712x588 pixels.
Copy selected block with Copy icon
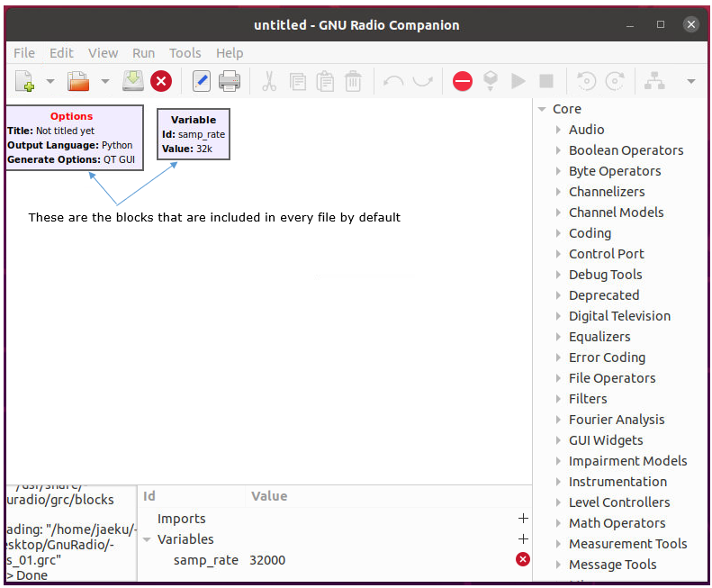[297, 82]
